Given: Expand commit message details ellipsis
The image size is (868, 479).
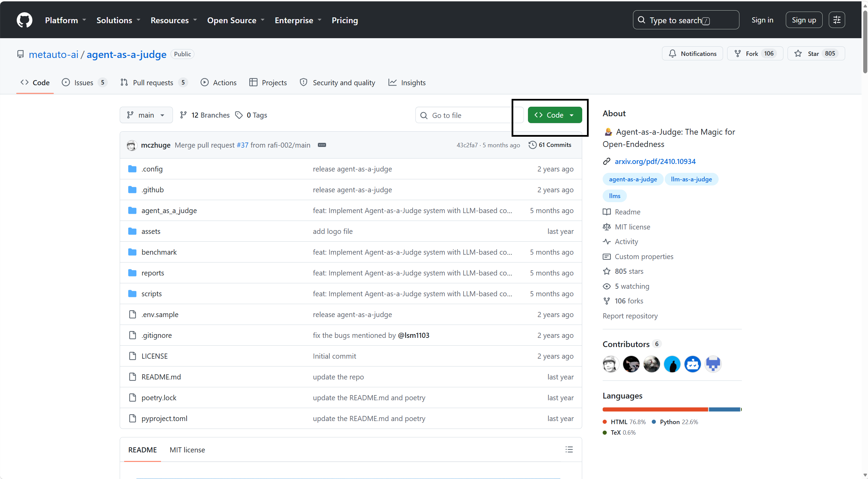Looking at the screenshot, I should coord(322,145).
